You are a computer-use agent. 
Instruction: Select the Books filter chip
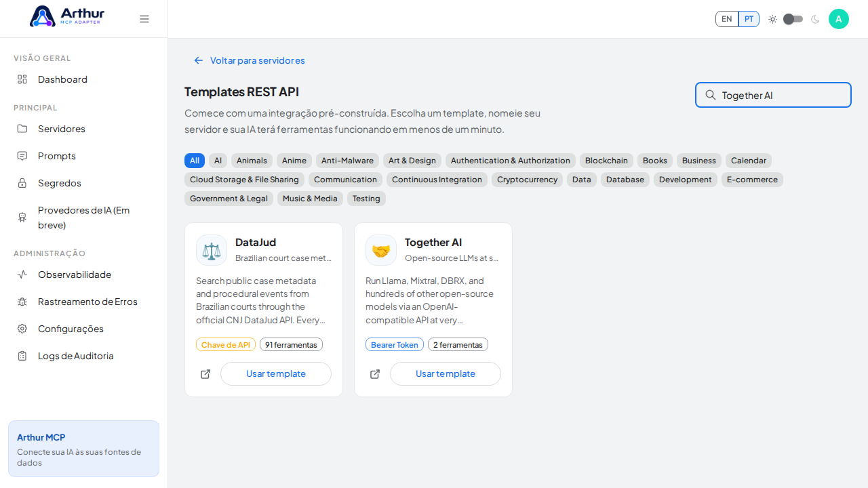(x=655, y=161)
